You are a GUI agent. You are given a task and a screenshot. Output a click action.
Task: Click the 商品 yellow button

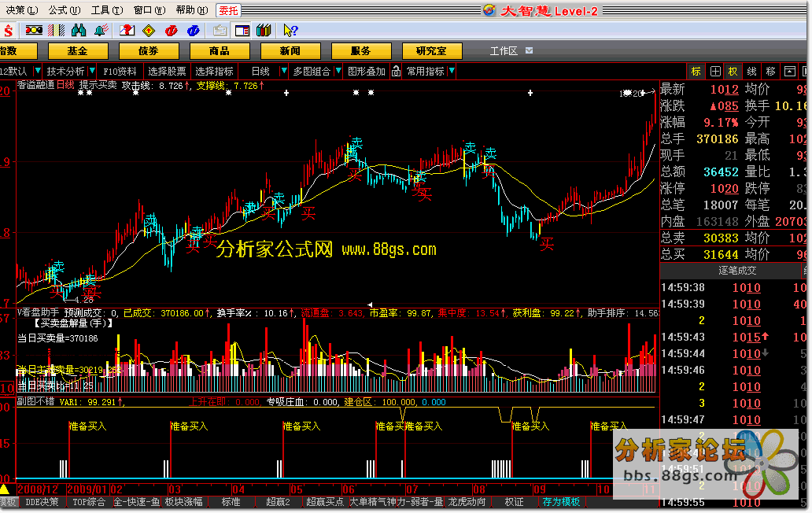pos(220,50)
